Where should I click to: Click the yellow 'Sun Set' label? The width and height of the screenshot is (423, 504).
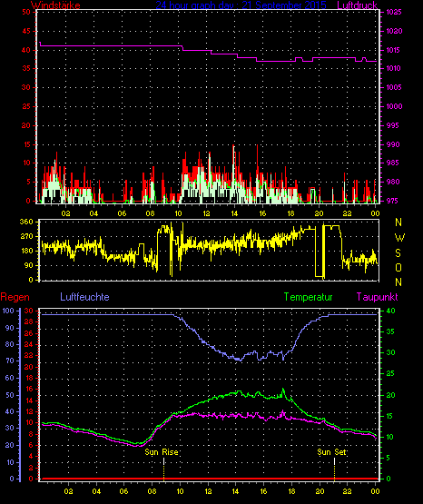click(x=331, y=452)
